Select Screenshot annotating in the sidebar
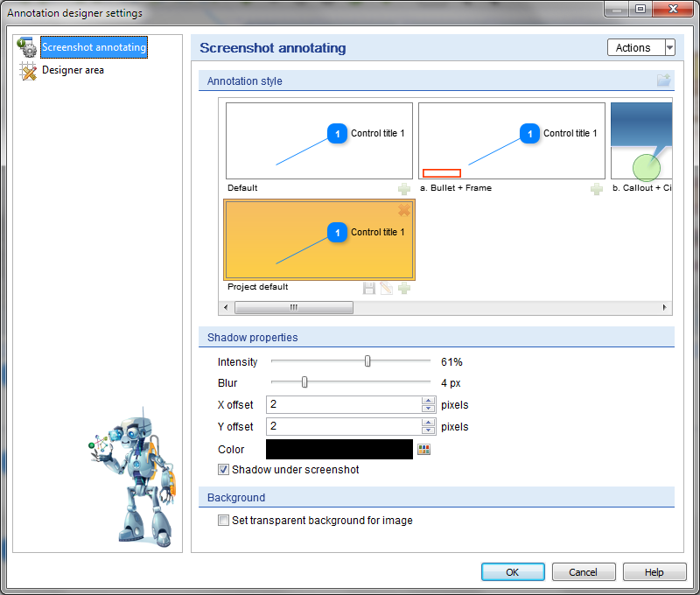This screenshot has width=700, height=595. point(94,47)
